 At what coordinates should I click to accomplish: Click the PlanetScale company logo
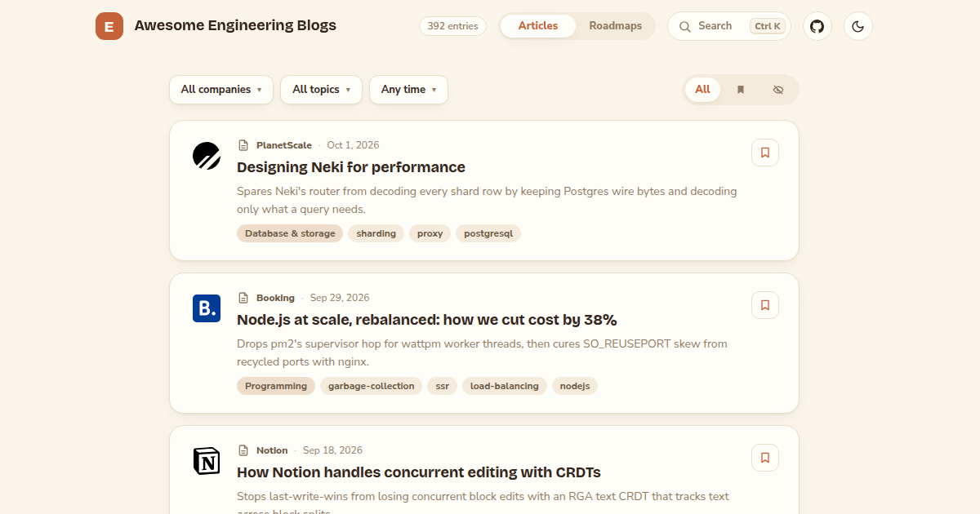(207, 156)
